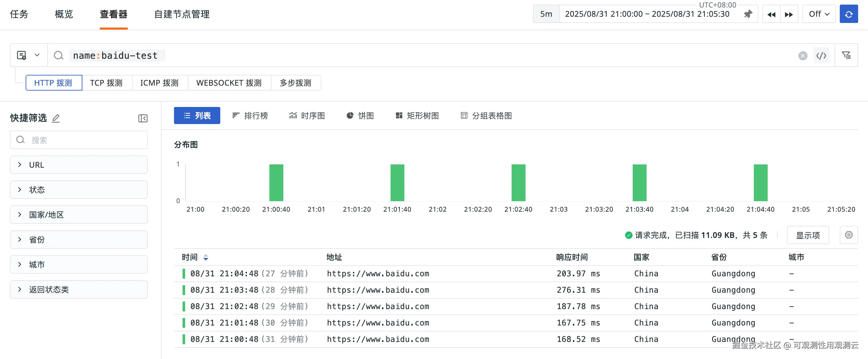Image resolution: width=868 pixels, height=359 pixels.
Task: Click the 203.97 ms response time value
Action: coord(578,273)
